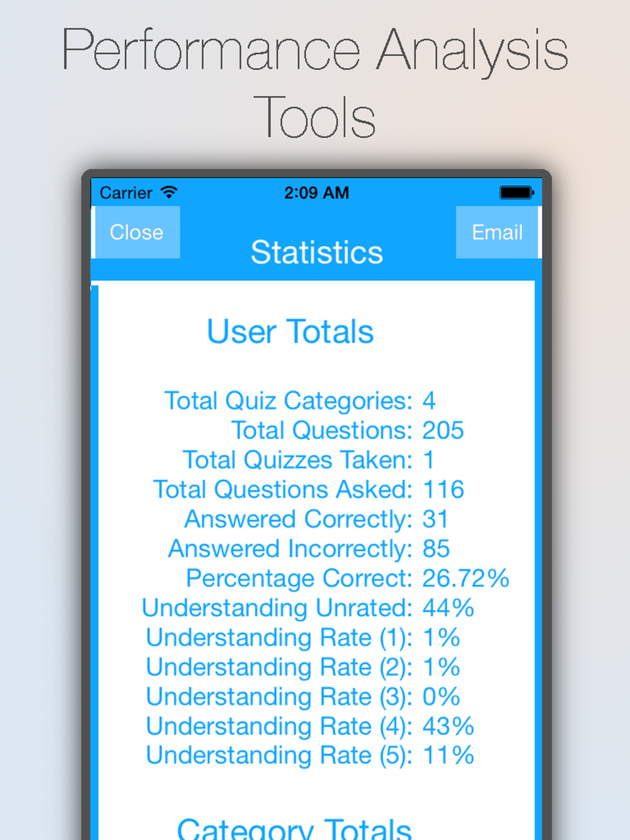Viewport: 630px width, 840px height.
Task: Tap the battery icon in status bar
Action: pyautogui.click(x=517, y=193)
